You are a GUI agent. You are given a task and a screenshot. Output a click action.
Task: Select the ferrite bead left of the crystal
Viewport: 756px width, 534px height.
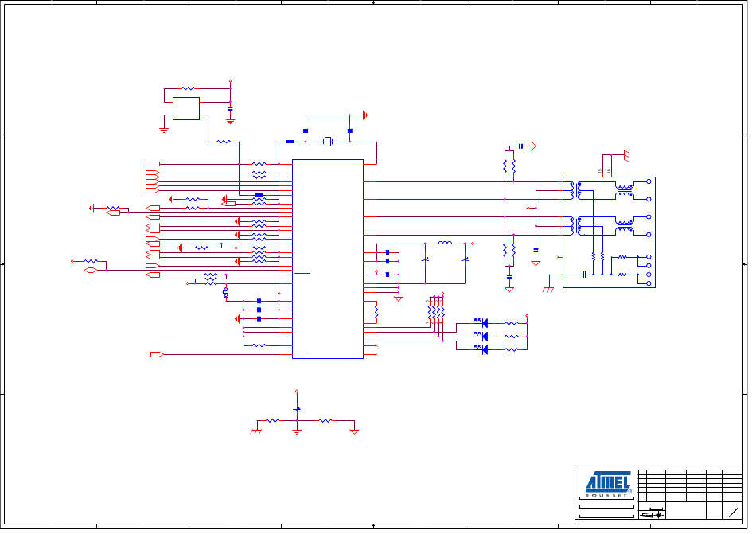(x=290, y=142)
